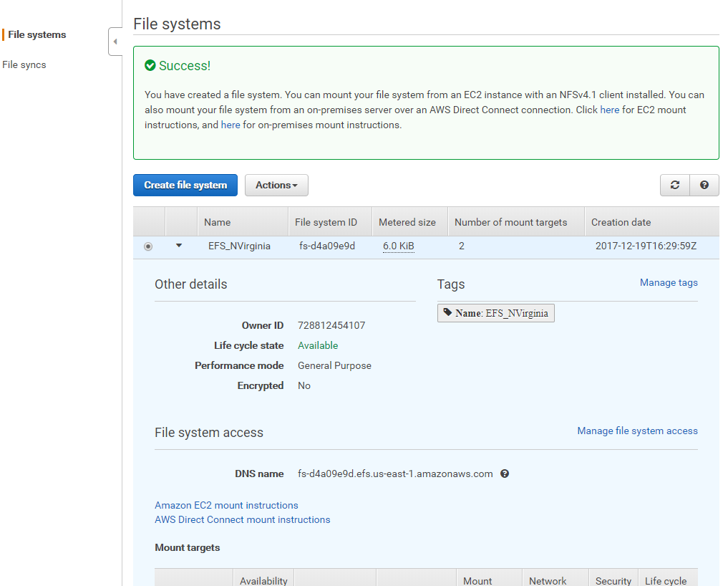Click the Name tag for EFS_NVirginia
The height and width of the screenshot is (586, 728).
(x=495, y=313)
